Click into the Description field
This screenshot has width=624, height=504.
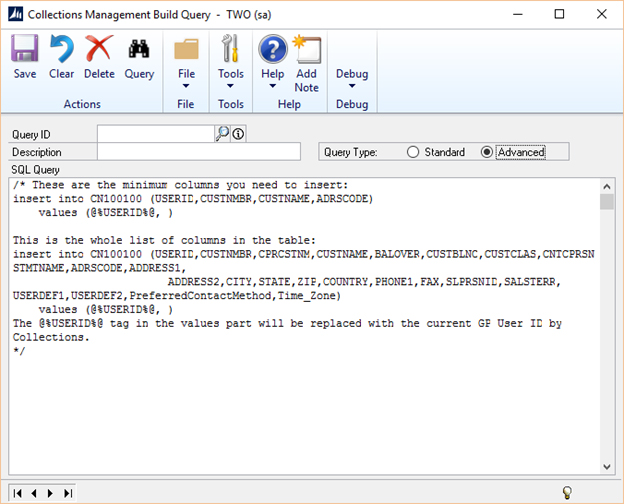(x=199, y=152)
